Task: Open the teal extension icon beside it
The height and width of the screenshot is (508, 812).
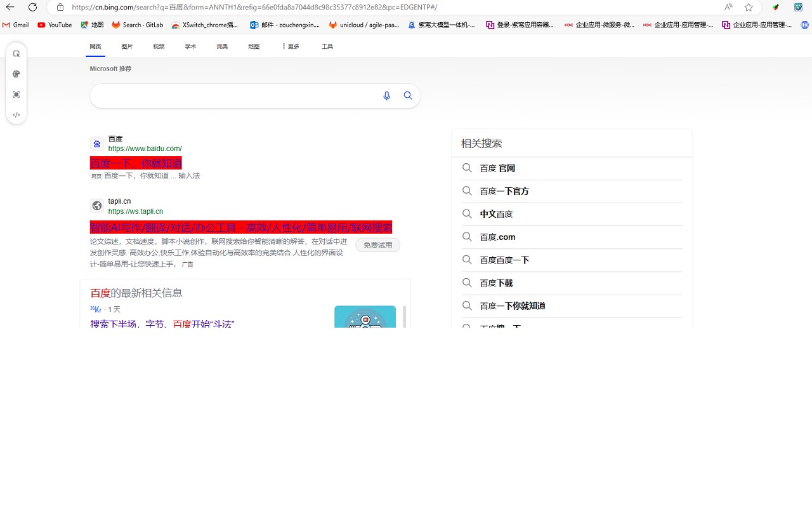Action: [x=798, y=7]
